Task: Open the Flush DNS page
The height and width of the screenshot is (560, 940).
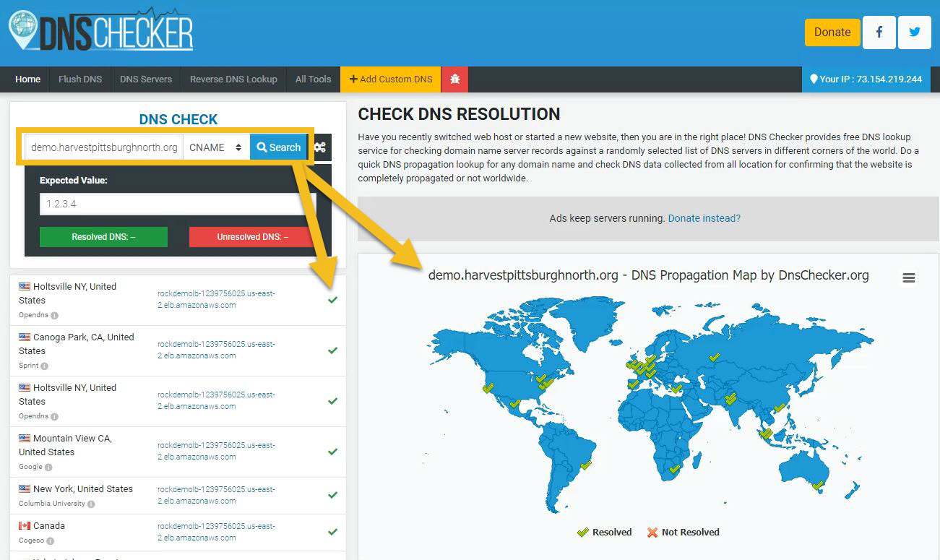Action: 80,79
